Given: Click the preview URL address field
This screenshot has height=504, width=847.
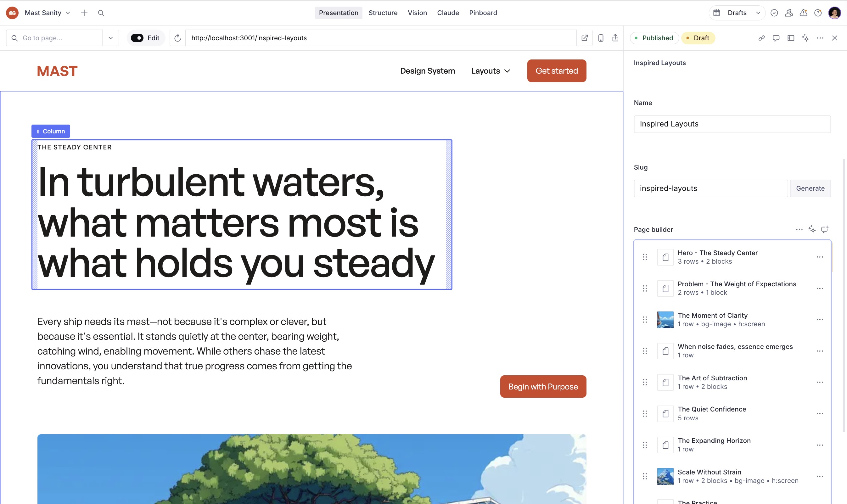Looking at the screenshot, I should pyautogui.click(x=380, y=38).
